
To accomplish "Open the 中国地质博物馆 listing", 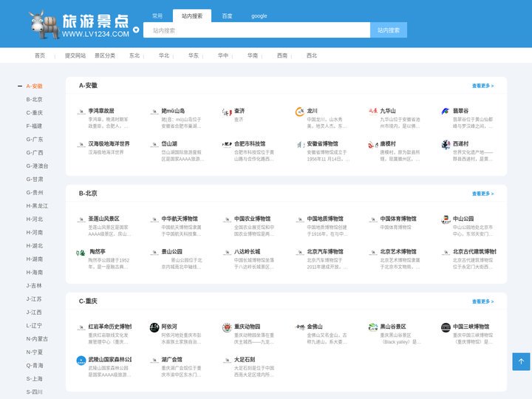I will point(325,219).
